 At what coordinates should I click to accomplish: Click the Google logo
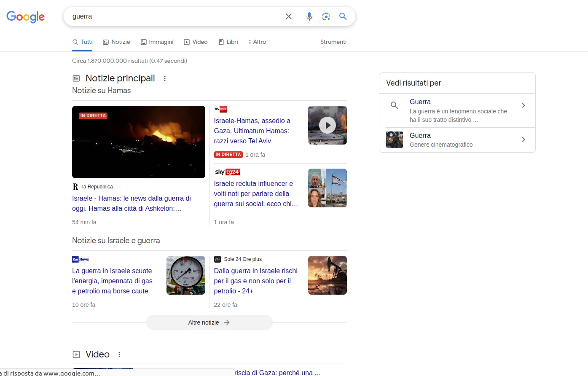point(25,16)
